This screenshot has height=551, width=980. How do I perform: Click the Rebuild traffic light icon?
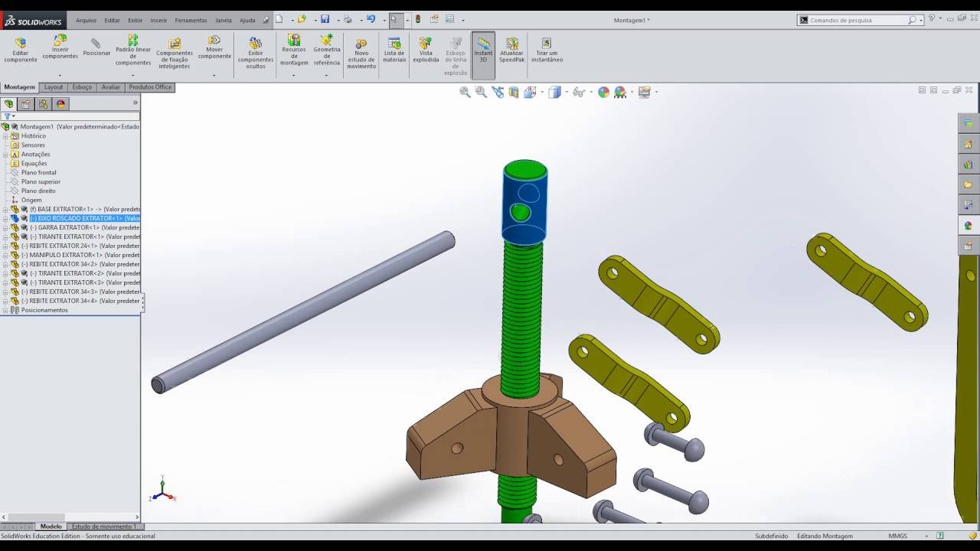coord(418,19)
